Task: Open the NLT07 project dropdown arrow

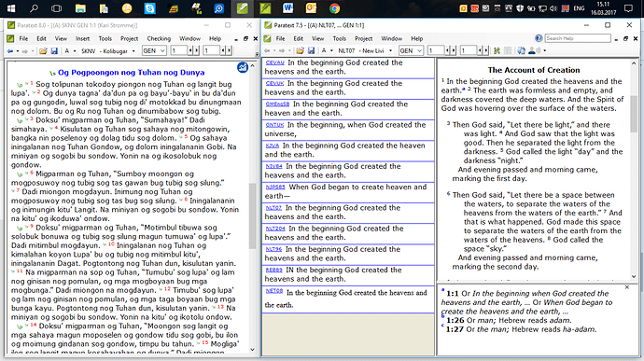Action: click(x=390, y=51)
